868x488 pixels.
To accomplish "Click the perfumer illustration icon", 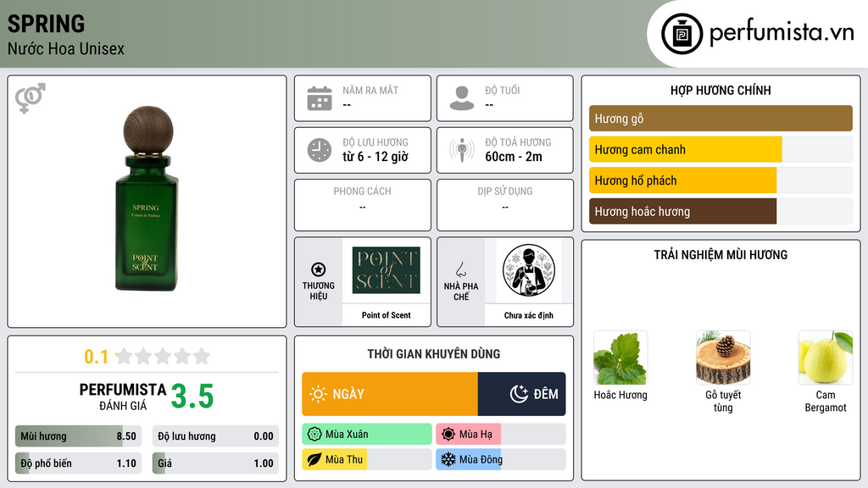I will [x=529, y=270].
